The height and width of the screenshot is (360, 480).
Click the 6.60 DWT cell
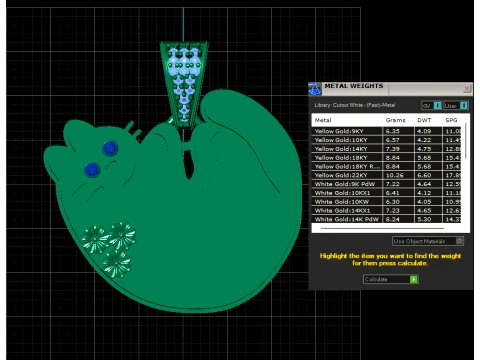point(428,175)
